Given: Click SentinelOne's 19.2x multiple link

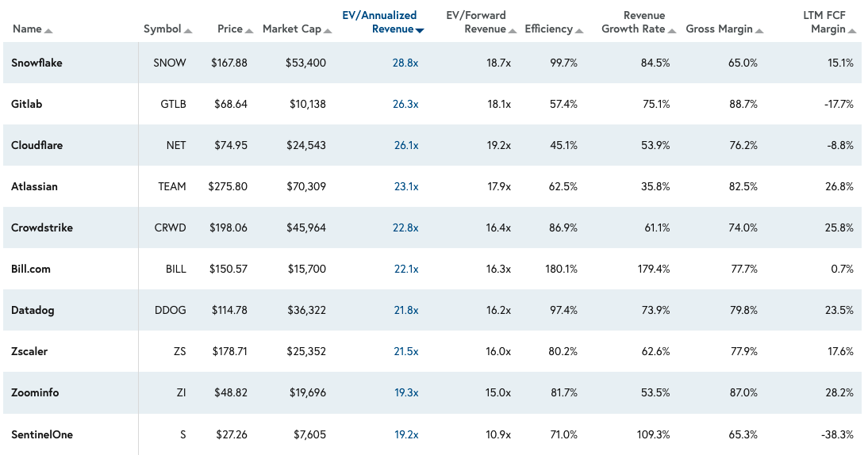Looking at the screenshot, I should 405,434.
